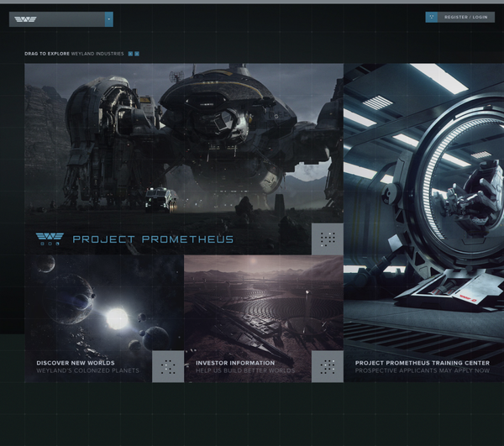
Task: Click the Drag to Explore Weyland Industries label
Action: click(74, 54)
